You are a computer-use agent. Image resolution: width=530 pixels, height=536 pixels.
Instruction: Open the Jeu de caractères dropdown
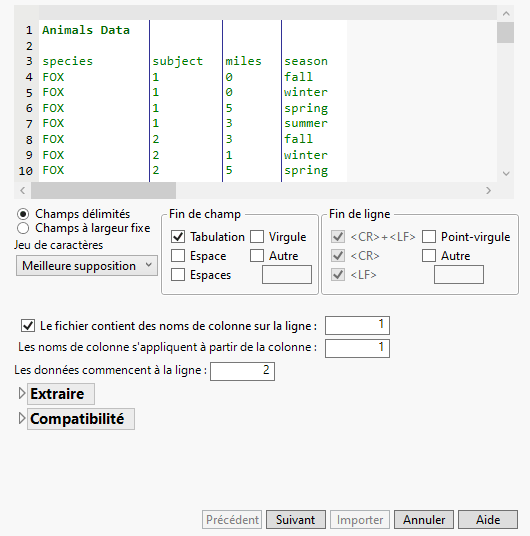[x=87, y=266]
